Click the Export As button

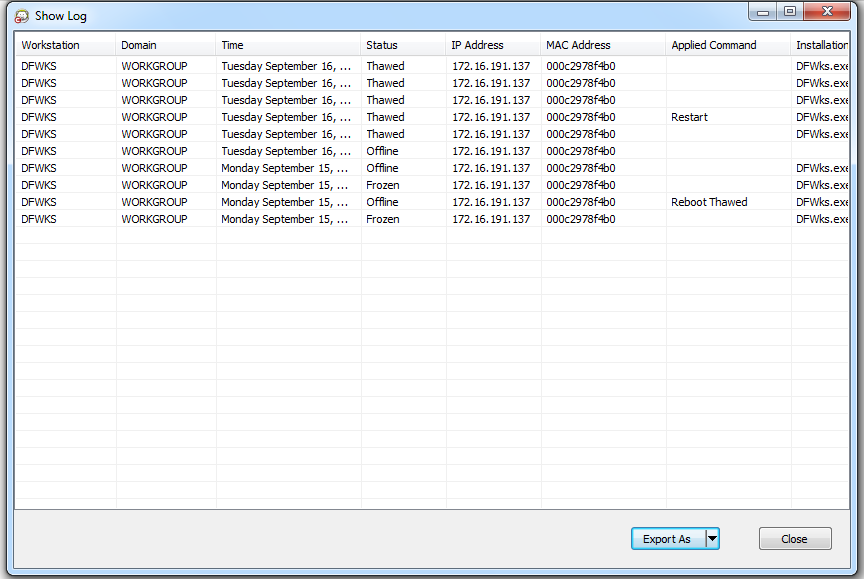(667, 539)
